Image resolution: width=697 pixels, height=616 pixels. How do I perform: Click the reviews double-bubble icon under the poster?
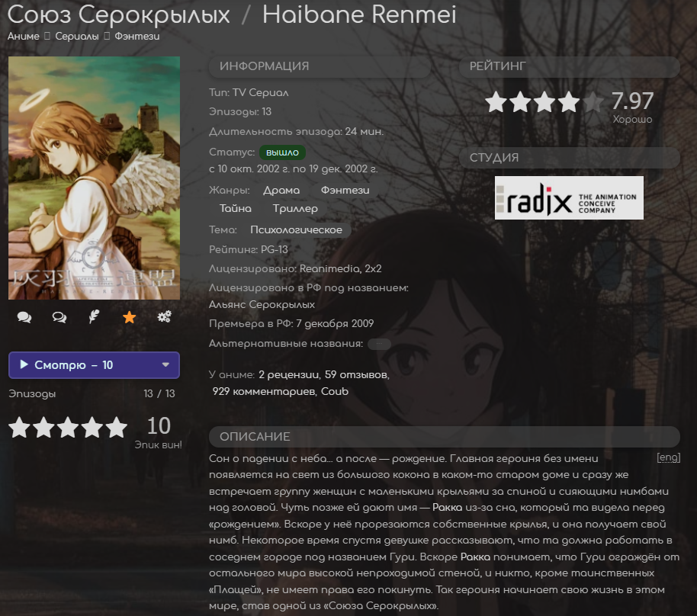[59, 317]
